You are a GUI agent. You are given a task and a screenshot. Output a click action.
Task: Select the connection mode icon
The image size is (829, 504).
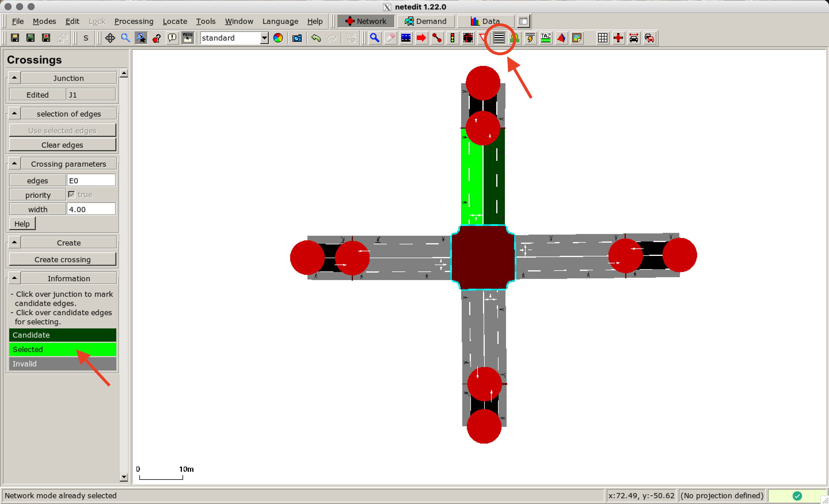pyautogui.click(x=437, y=38)
